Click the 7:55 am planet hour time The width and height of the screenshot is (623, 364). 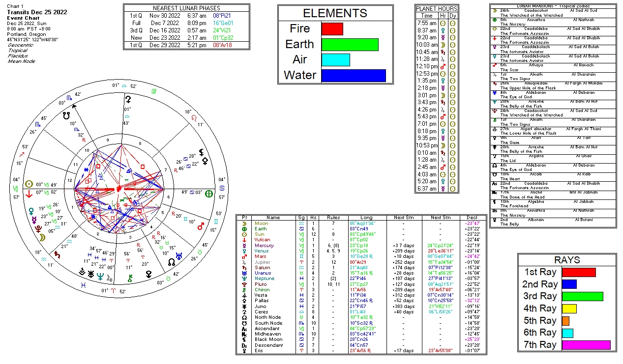pyautogui.click(x=426, y=23)
